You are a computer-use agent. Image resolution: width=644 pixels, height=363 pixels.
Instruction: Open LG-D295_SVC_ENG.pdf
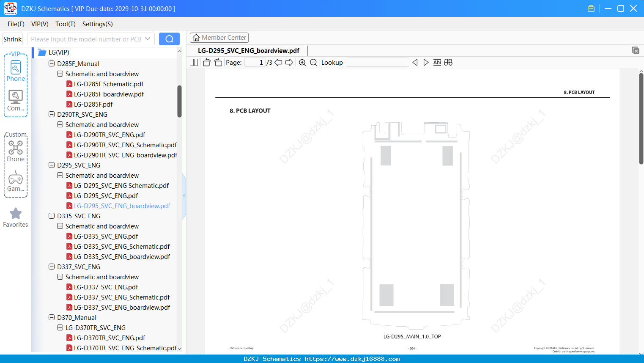pyautogui.click(x=106, y=195)
